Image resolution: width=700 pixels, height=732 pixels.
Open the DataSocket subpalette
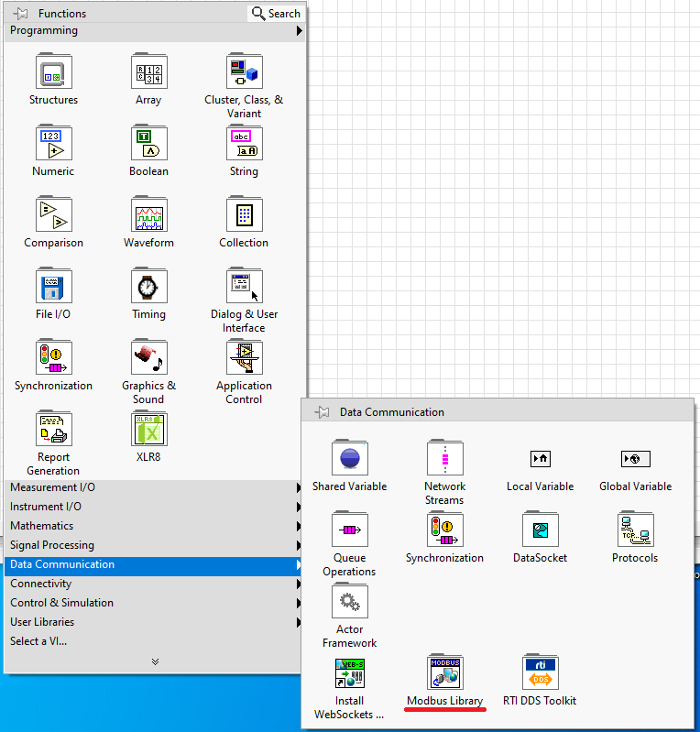click(x=541, y=530)
